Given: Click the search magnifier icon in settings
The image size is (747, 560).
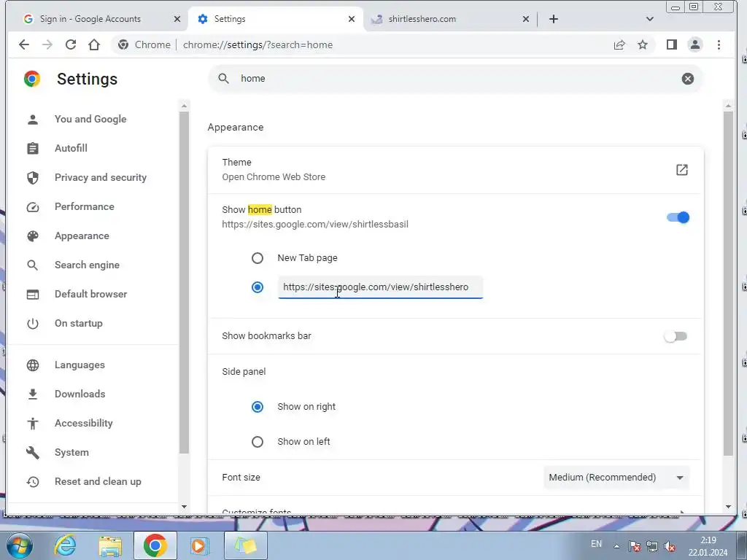Looking at the screenshot, I should tap(223, 79).
